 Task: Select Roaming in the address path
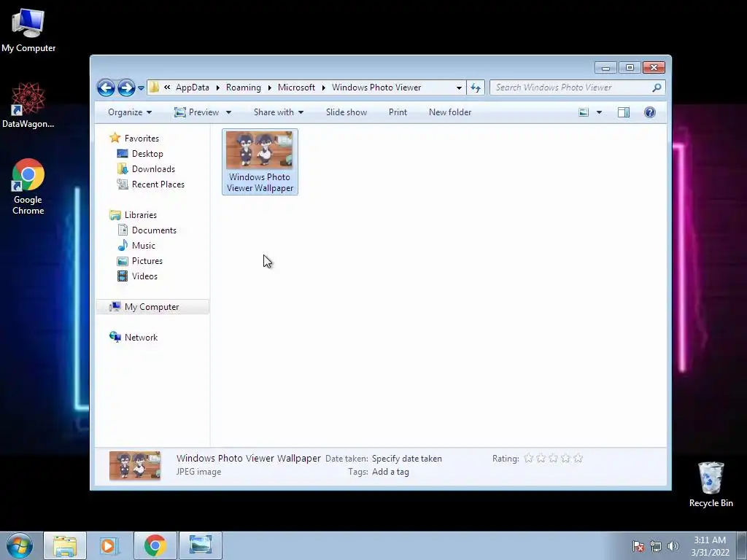(244, 87)
